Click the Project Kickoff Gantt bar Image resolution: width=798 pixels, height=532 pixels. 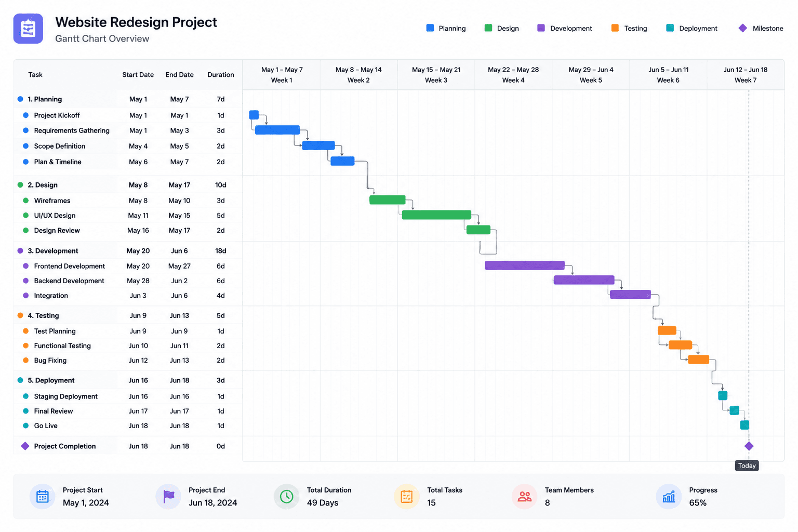[254, 115]
